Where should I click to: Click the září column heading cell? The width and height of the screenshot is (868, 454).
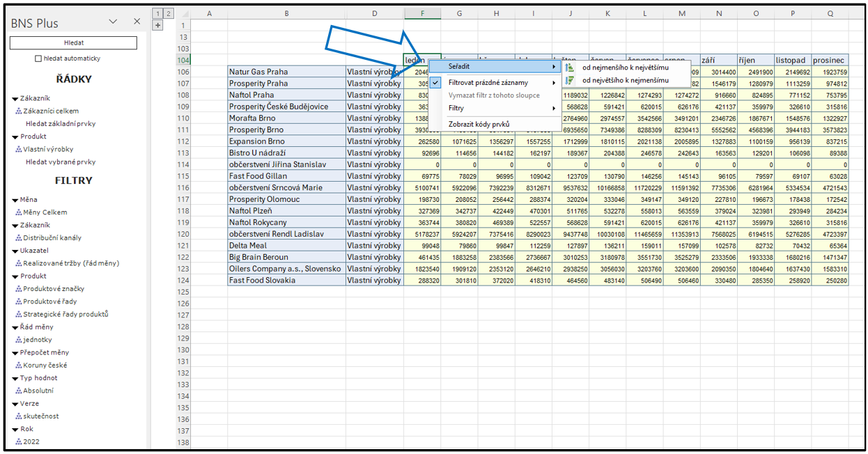pyautogui.click(x=719, y=60)
